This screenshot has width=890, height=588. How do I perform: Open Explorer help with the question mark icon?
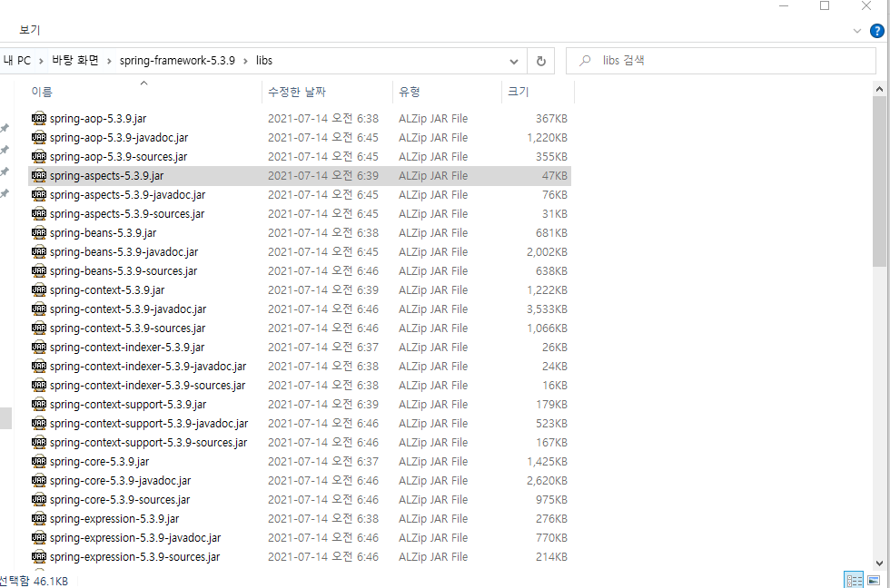click(877, 31)
